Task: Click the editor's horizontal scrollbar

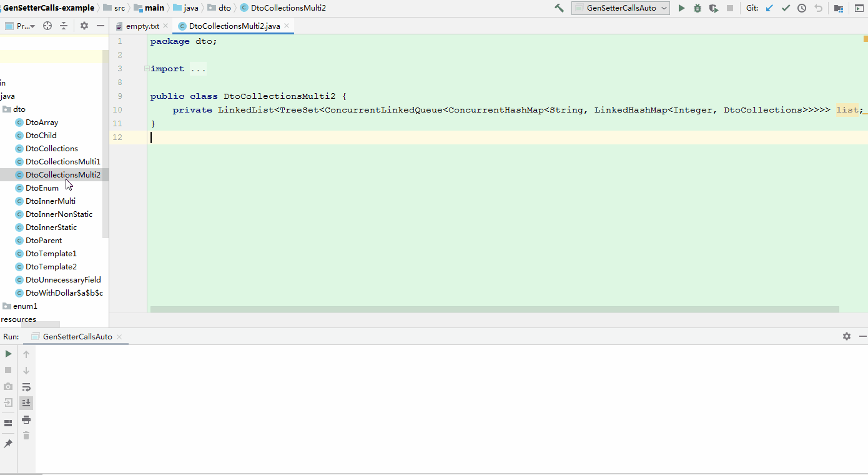Action: (495, 309)
